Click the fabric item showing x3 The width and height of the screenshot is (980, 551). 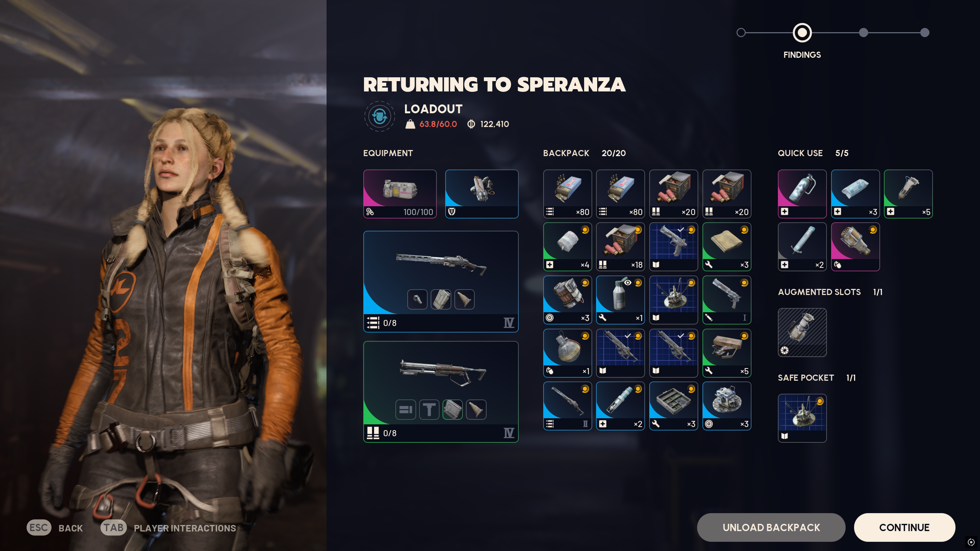[x=727, y=247]
